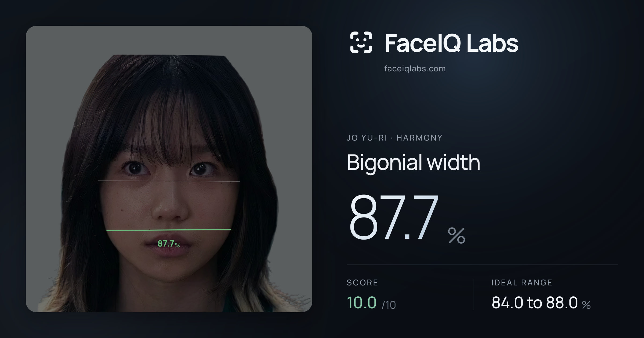The image size is (644, 338).
Task: Click the large 87.7 measurement value
Action: click(x=394, y=217)
